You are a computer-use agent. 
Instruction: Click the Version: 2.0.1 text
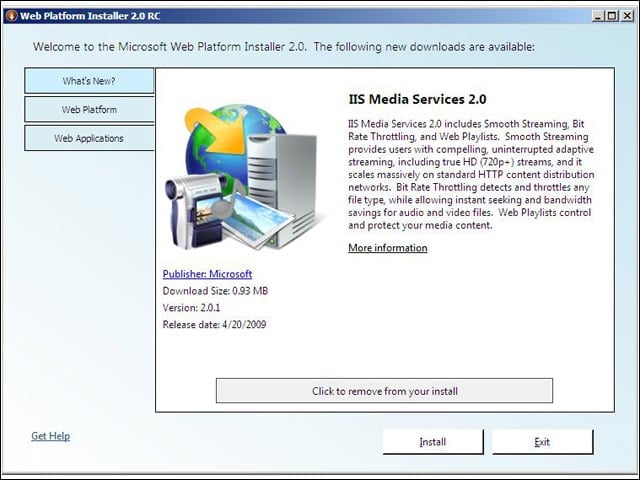coord(191,308)
